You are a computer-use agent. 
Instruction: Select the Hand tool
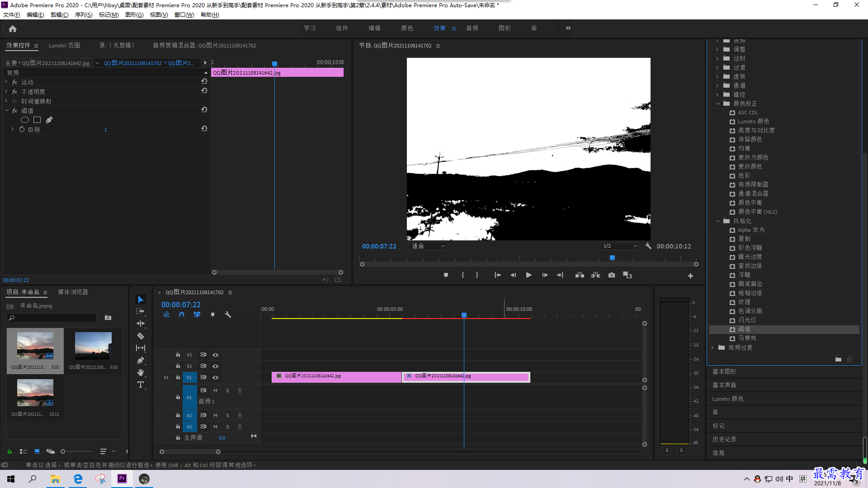pyautogui.click(x=141, y=372)
